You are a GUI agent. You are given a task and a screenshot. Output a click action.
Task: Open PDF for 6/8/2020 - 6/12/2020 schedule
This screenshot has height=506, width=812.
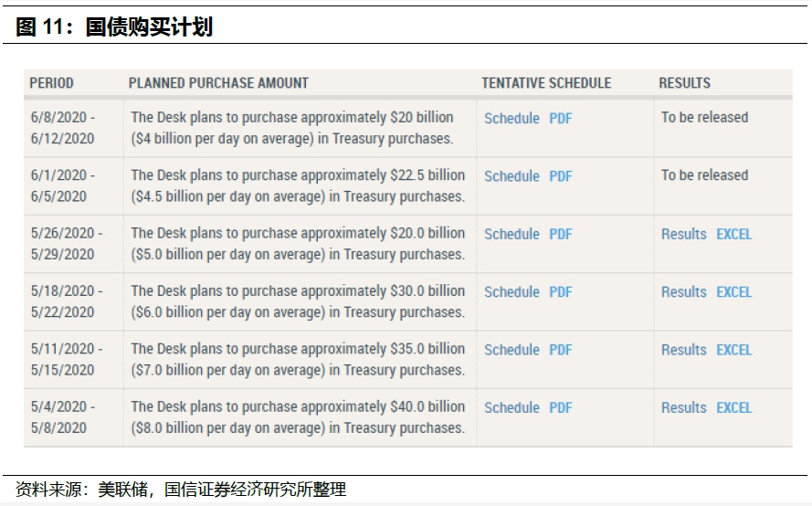[x=561, y=119]
